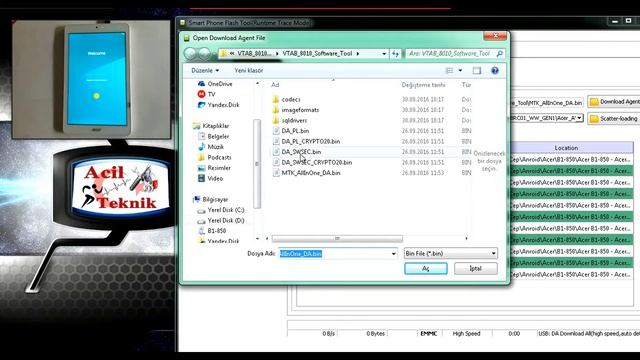Open the TV sidebar item
This screenshot has height=360, width=640.
click(211, 94)
